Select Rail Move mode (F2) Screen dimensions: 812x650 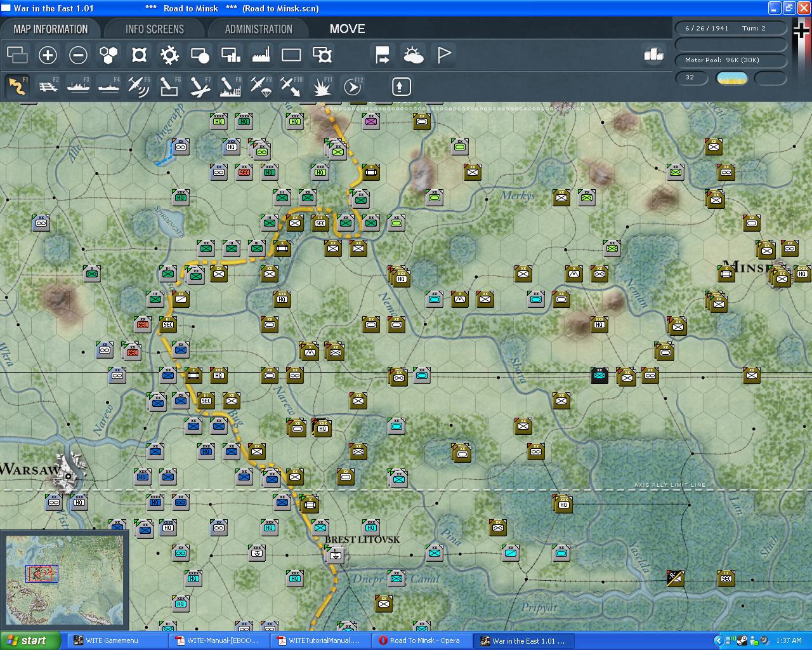point(48,86)
